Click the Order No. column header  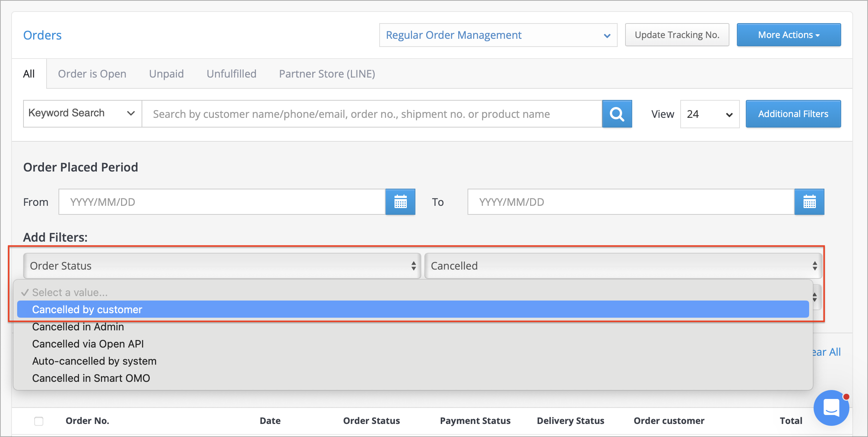(87, 421)
